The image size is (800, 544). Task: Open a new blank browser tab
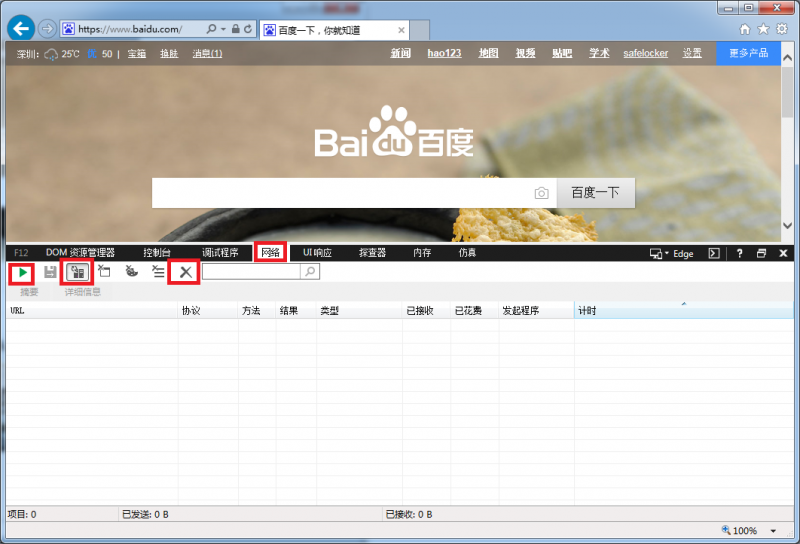[419, 30]
